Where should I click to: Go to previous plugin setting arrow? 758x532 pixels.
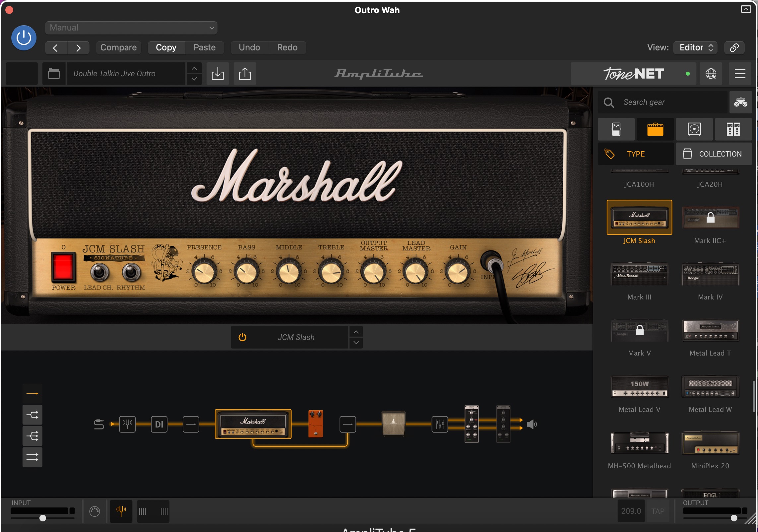(56, 48)
